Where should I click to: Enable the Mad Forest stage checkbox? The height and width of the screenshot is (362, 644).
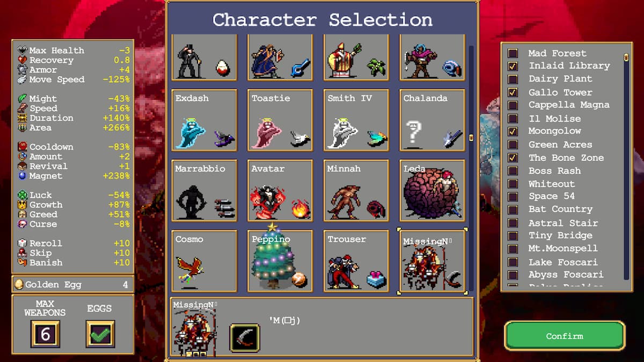pos(513,53)
